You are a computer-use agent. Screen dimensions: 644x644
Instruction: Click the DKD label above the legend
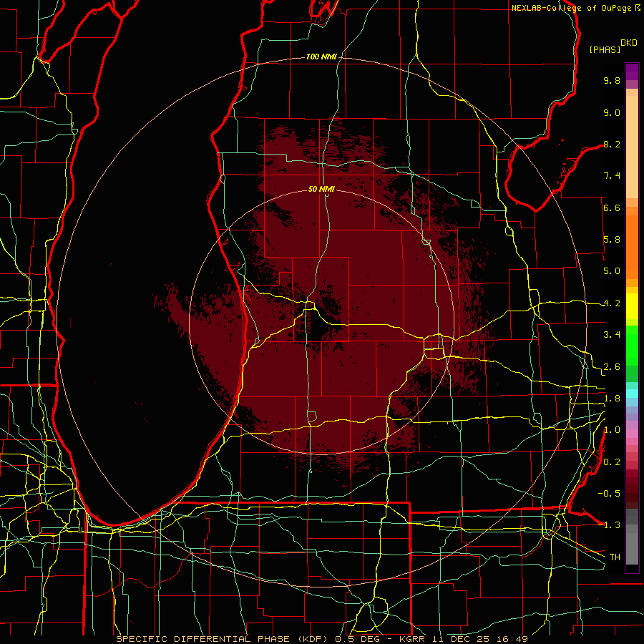pos(629,43)
